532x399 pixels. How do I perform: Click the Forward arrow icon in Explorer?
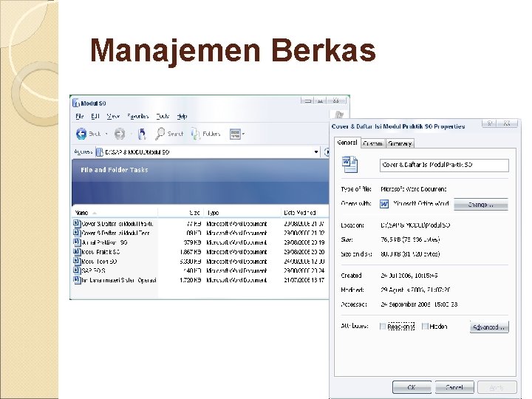(x=120, y=134)
